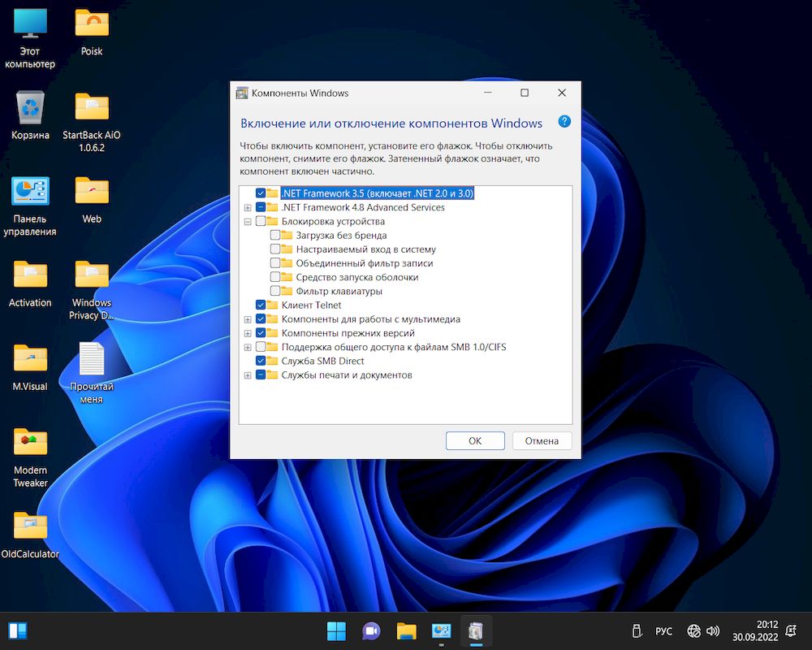This screenshot has height=650, width=812.
Task: Uncheck the .NET Framework 3.5 checkbox
Action: [261, 193]
